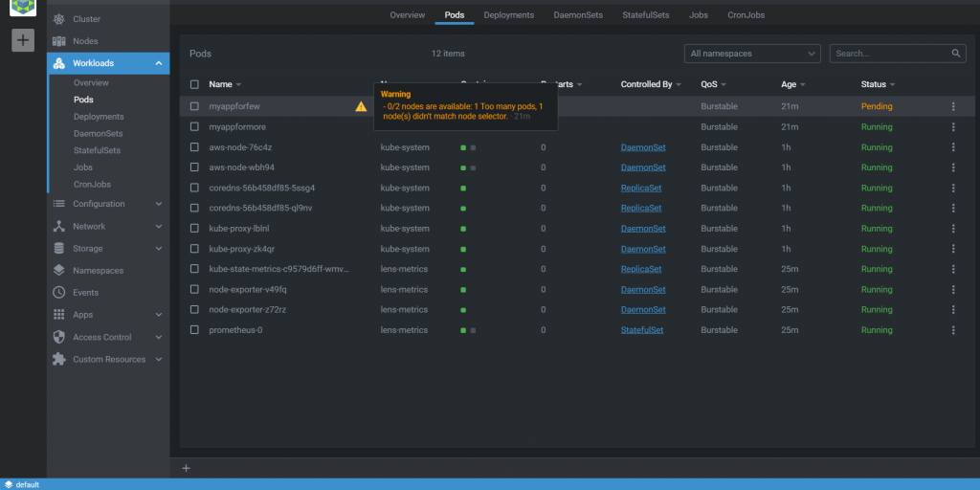Open the All namespaces dropdown

[752, 54]
